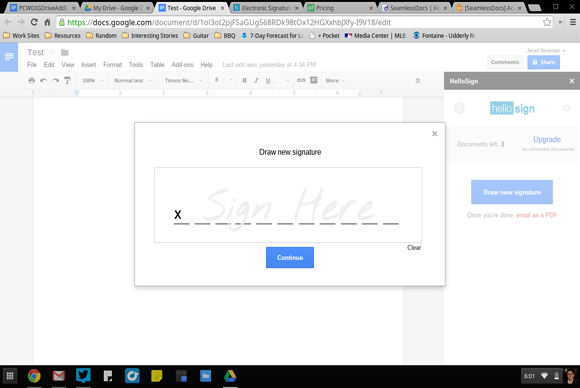Click the Docs home icon
This screenshot has height=388, width=580.
9,57
